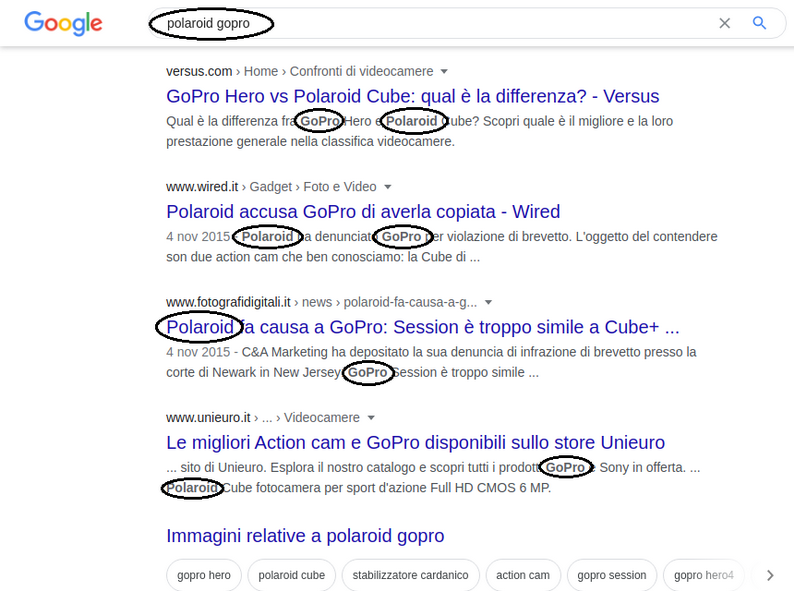Image resolution: width=794 pixels, height=591 pixels.
Task: Open dropdown arrow beside versus.com breadcrumb
Action: pos(444,71)
